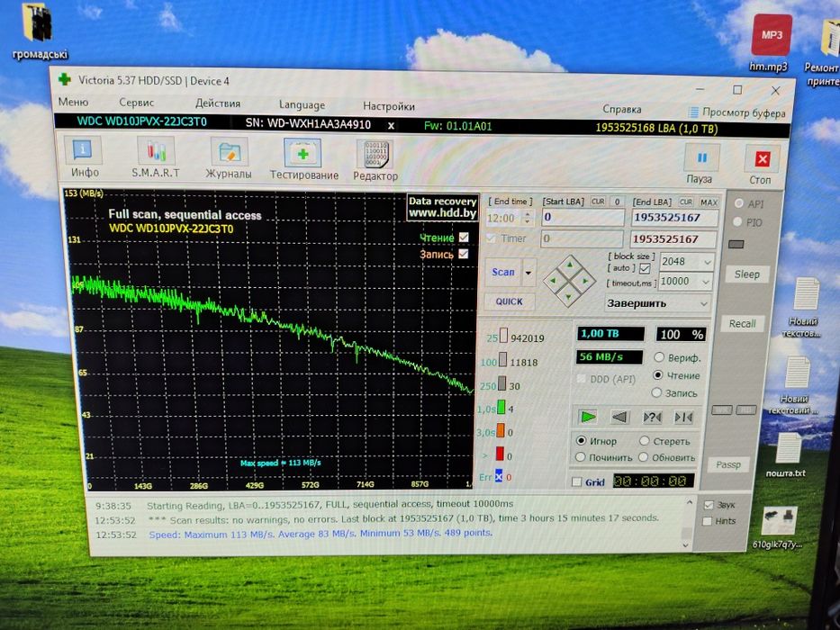The height and width of the screenshot is (630, 840).
Task: Enable the Grid checkbox
Action: [577, 481]
